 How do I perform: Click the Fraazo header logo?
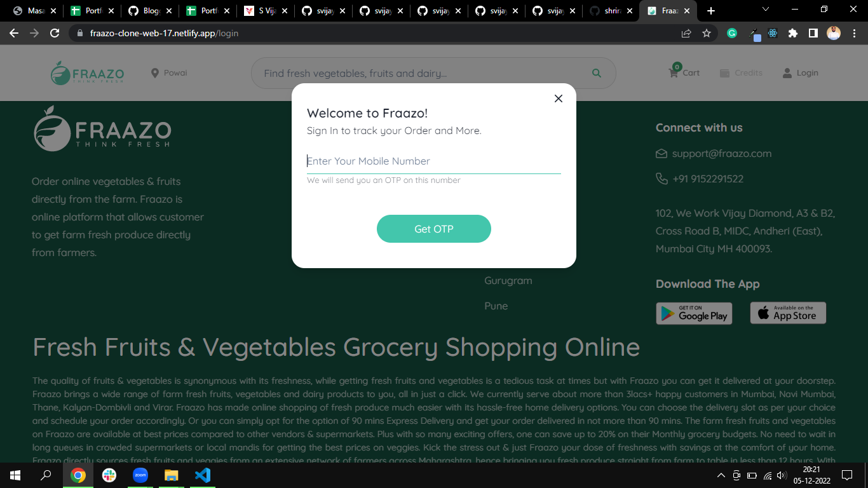(87, 72)
